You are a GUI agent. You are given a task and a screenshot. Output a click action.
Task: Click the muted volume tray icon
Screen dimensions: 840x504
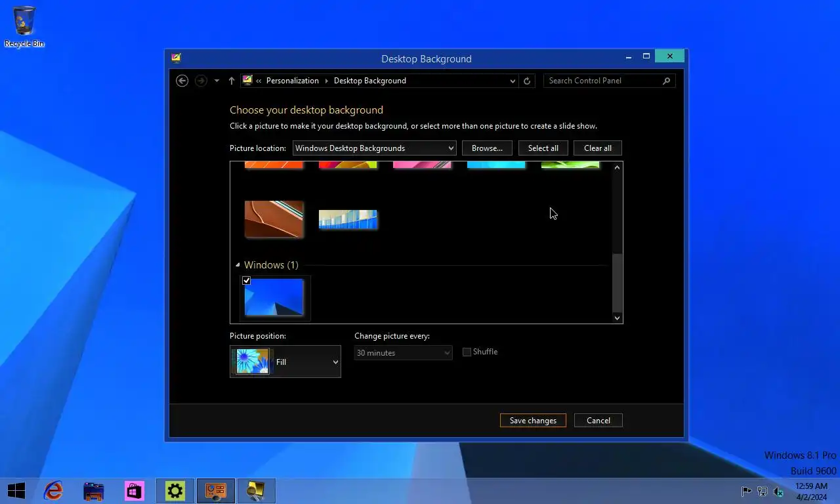[778, 491]
